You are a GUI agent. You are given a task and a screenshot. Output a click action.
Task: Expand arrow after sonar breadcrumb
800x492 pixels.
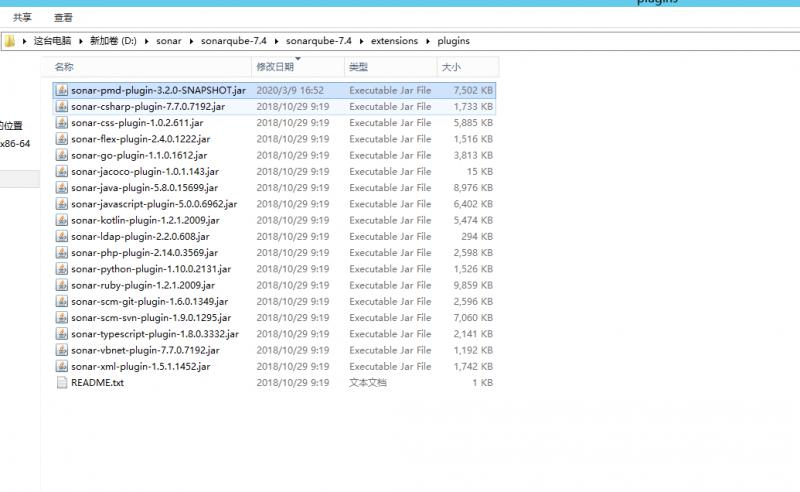tap(191, 41)
